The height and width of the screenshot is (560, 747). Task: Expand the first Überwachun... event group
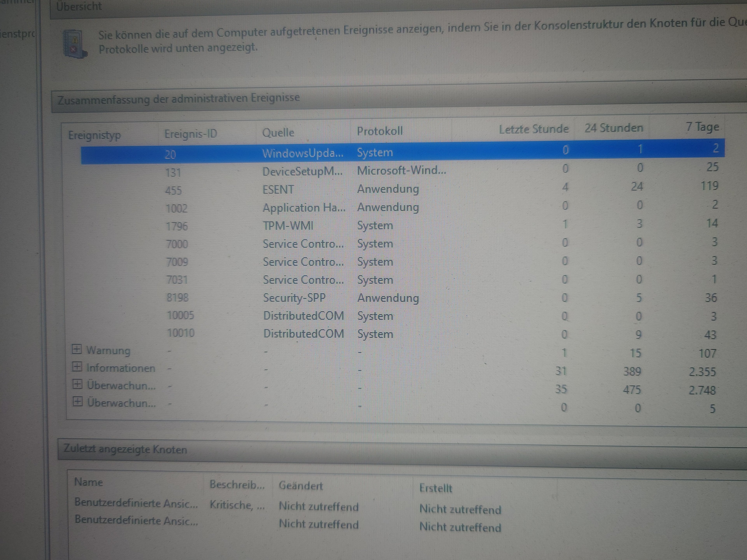pos(78,384)
